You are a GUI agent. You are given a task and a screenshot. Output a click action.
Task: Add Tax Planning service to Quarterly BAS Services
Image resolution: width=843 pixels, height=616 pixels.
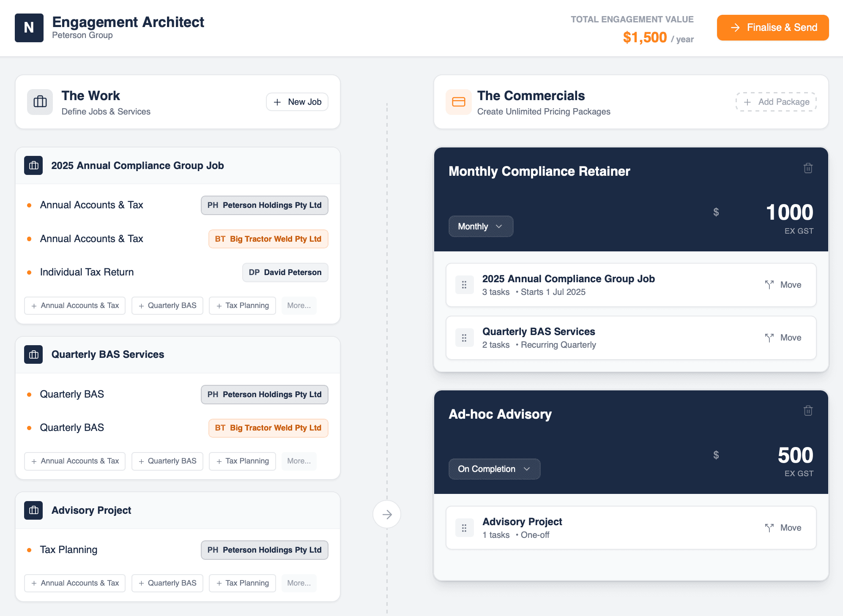point(242,461)
